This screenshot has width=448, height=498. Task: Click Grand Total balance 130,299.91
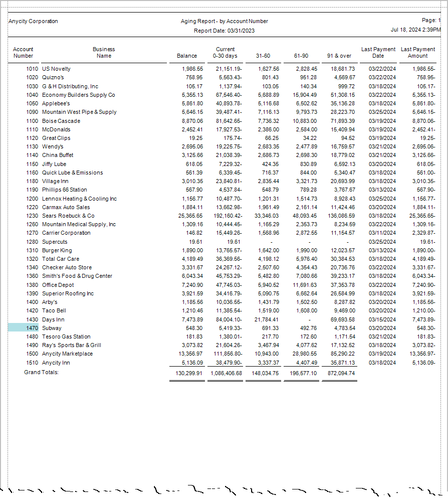point(189,373)
